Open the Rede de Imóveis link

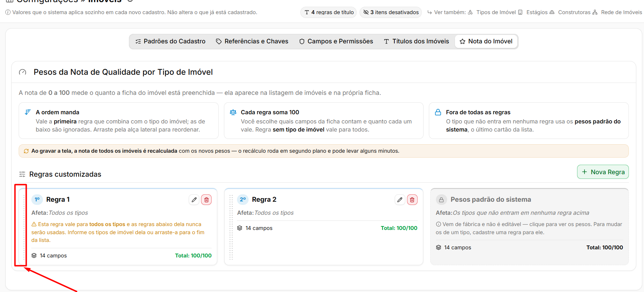(618, 12)
